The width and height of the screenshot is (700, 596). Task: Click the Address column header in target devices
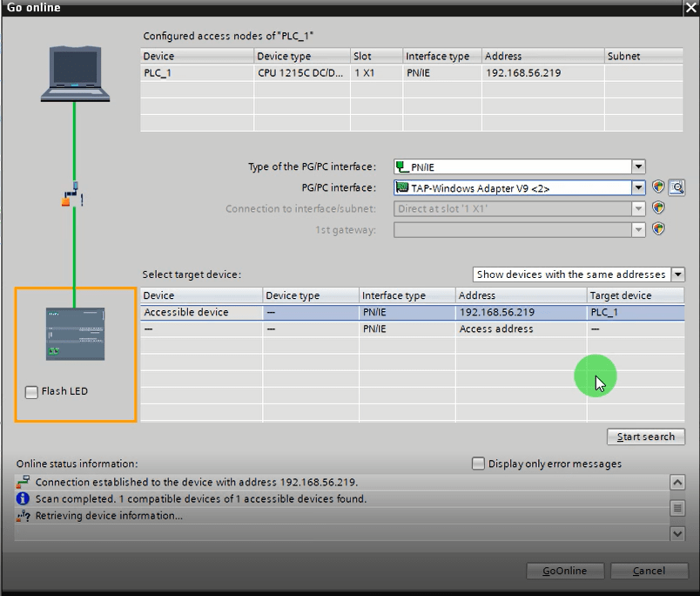tap(520, 295)
